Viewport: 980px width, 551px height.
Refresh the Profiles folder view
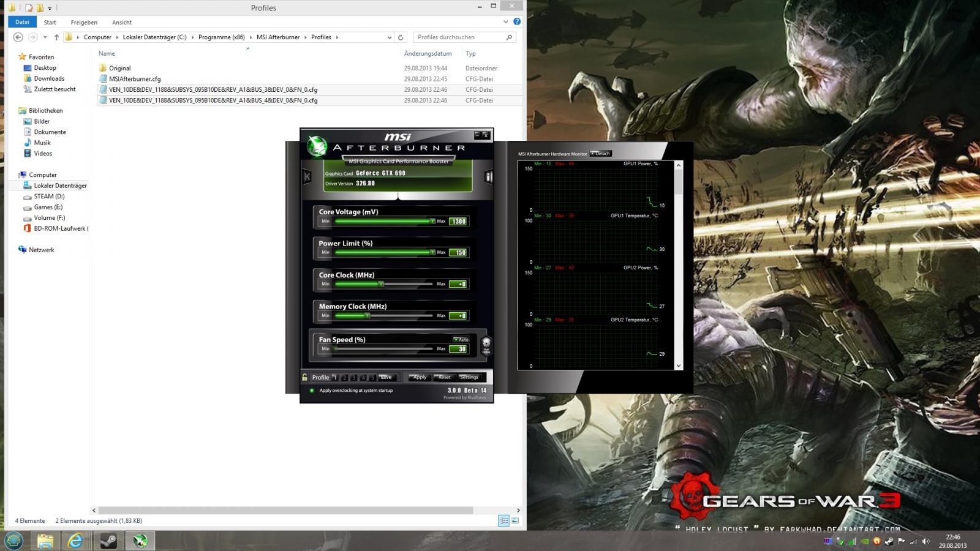point(401,37)
